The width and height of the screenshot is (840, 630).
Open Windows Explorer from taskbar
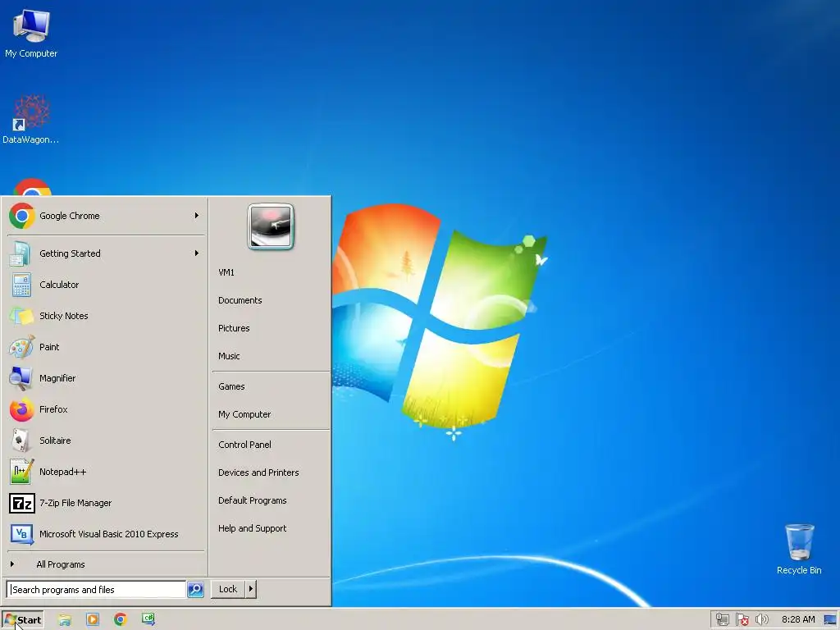click(65, 620)
